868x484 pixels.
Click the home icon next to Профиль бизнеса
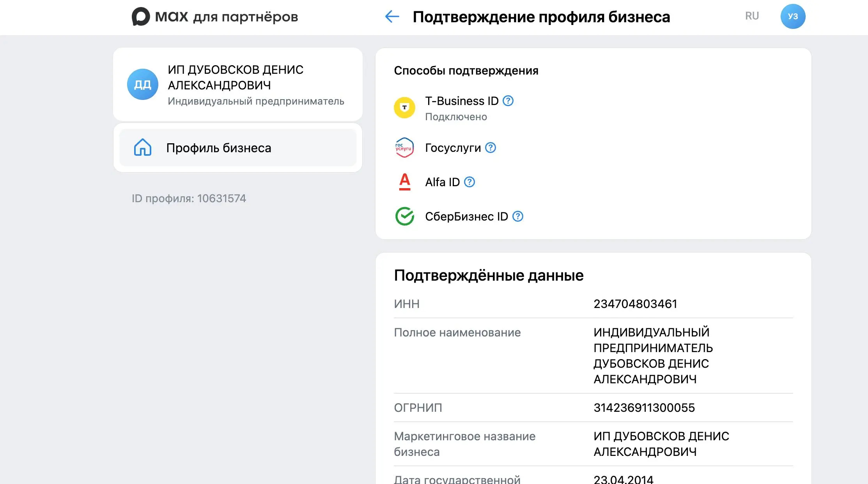(x=143, y=148)
